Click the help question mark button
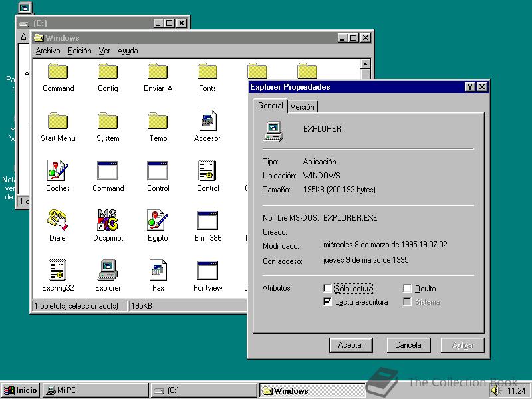 click(470, 87)
